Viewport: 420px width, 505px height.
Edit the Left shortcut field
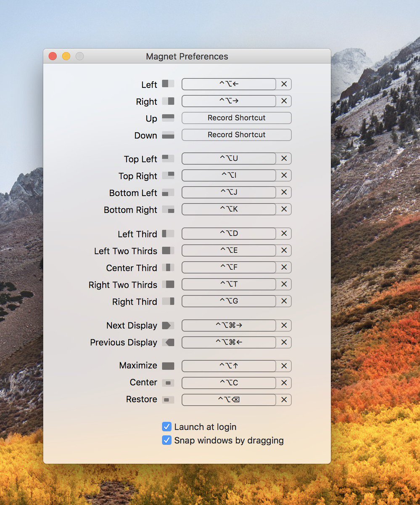tap(229, 84)
